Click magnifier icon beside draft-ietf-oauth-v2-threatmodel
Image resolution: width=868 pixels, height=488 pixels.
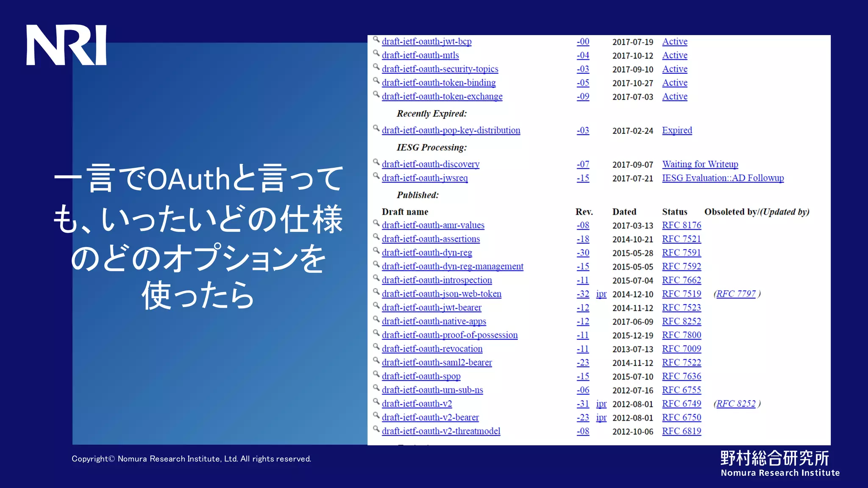[x=376, y=429]
